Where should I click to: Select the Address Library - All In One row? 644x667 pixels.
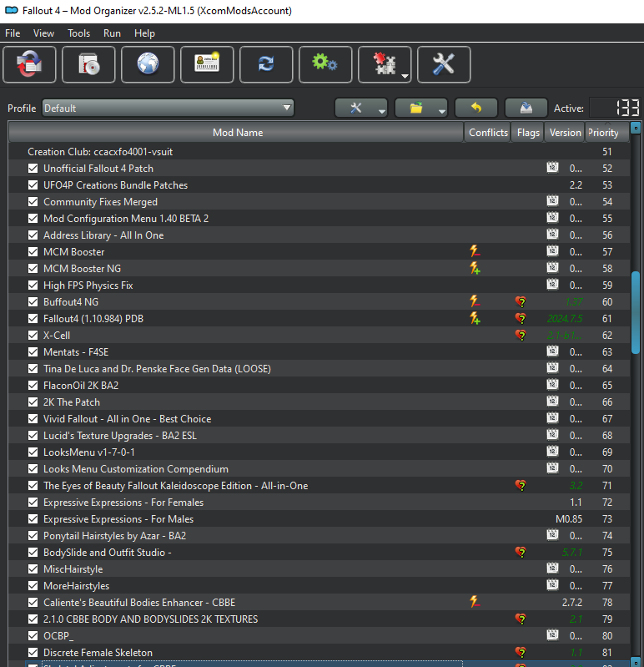point(319,235)
